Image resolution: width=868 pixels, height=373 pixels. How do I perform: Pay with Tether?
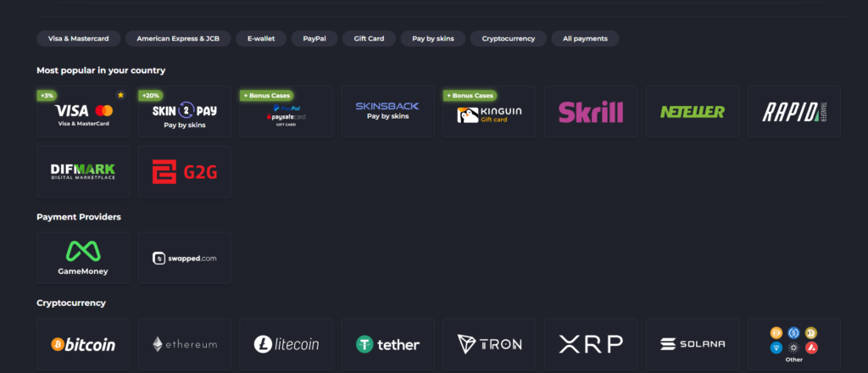point(387,344)
